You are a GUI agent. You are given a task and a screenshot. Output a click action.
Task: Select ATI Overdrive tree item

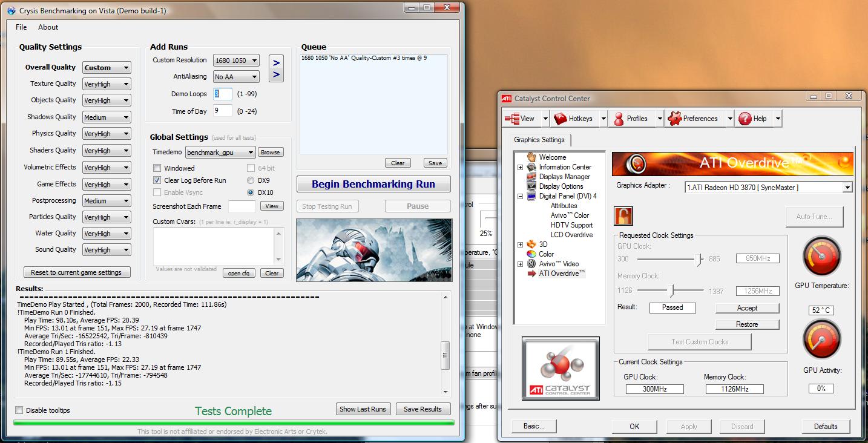click(562, 274)
